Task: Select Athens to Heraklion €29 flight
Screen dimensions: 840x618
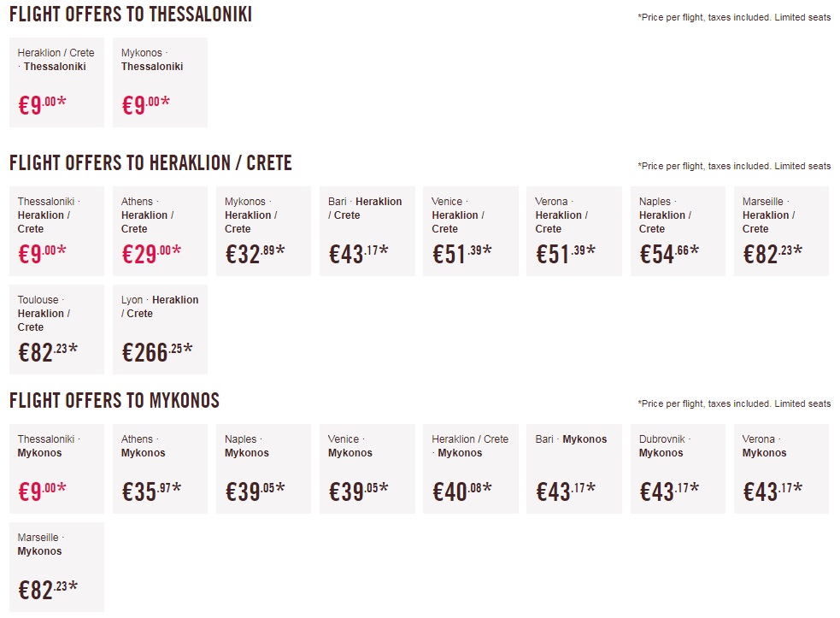Action: click(x=160, y=232)
